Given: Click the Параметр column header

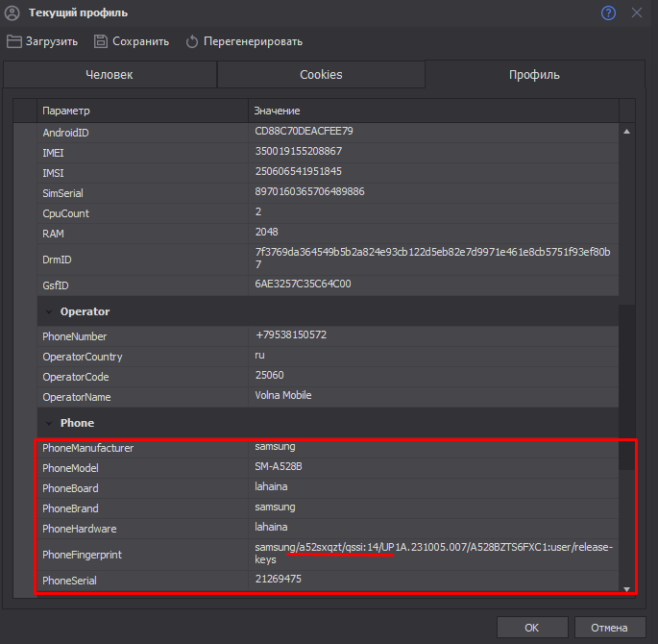Looking at the screenshot, I should point(143,111).
